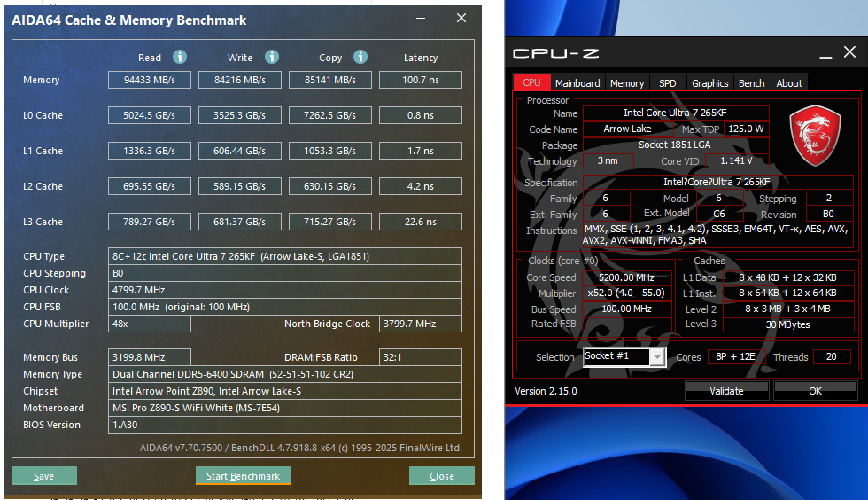Click the Socket 1851 LGA package field
The height and width of the screenshot is (500, 868).
[x=676, y=145]
